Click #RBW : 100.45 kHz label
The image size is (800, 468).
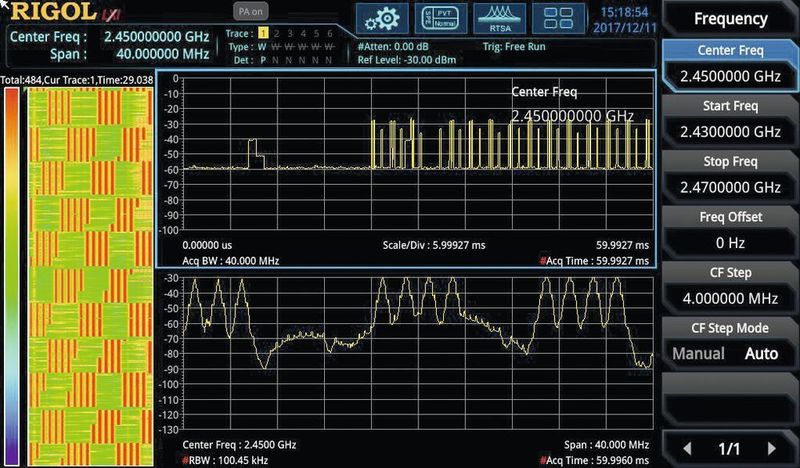pos(224,460)
